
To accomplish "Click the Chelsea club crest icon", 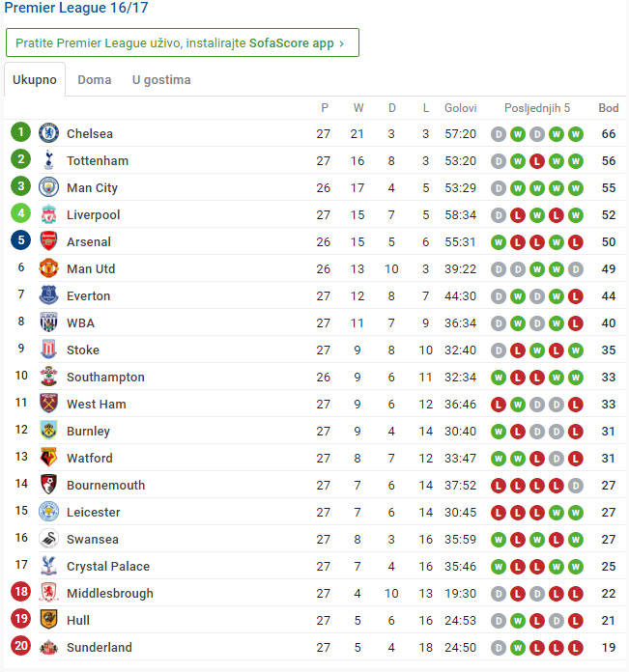I will click(48, 133).
